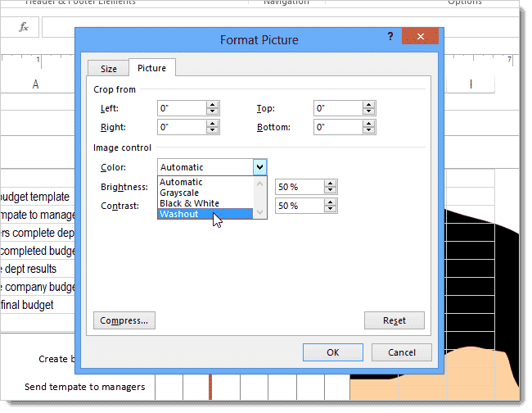The width and height of the screenshot is (532, 413).
Task: Decrease the Brightness percentage
Action: [x=330, y=190]
